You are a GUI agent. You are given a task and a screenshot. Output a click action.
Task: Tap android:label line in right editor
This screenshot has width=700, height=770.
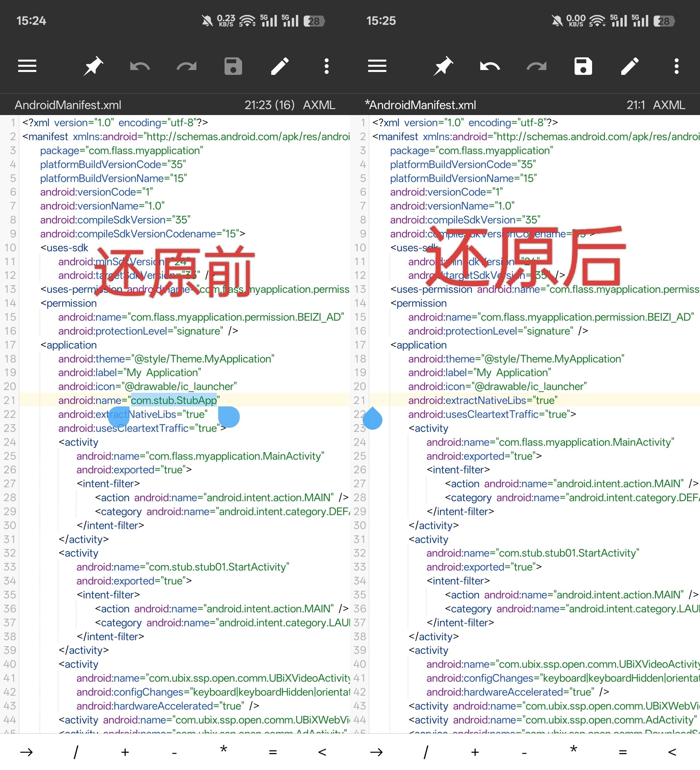point(480,372)
